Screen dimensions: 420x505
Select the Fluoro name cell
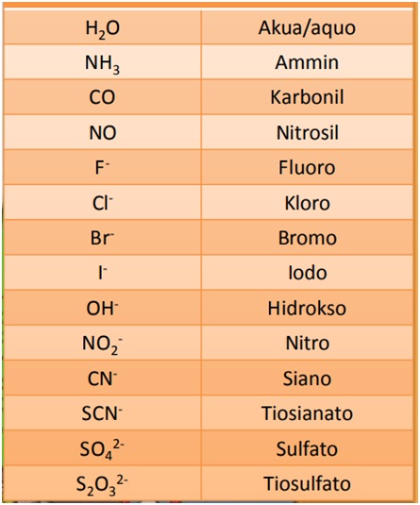pyautogui.click(x=308, y=167)
